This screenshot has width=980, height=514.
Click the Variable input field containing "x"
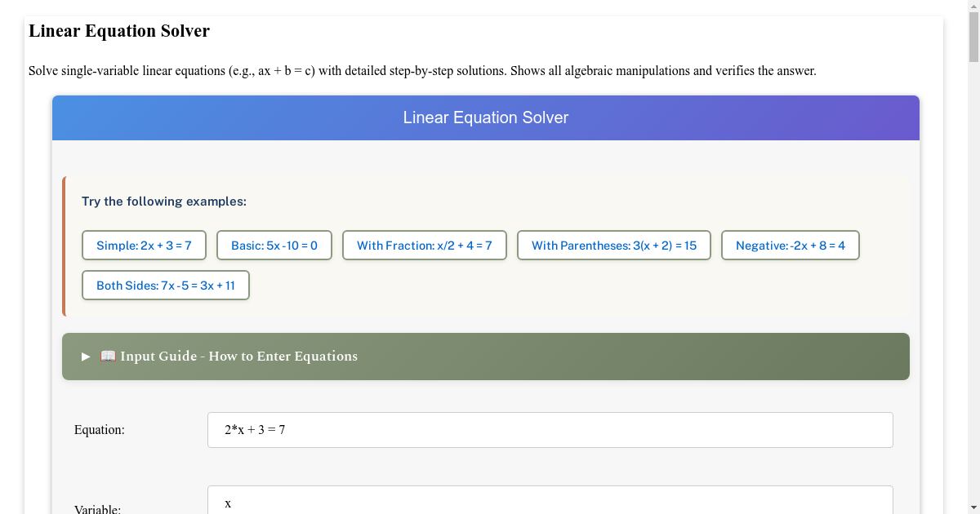click(549, 501)
